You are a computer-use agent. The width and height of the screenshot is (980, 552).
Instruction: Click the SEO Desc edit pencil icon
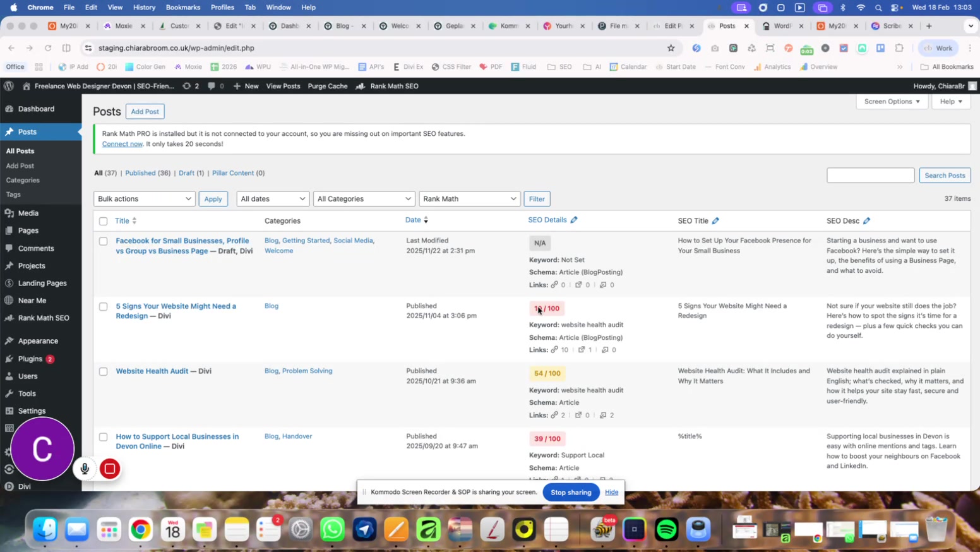point(866,220)
